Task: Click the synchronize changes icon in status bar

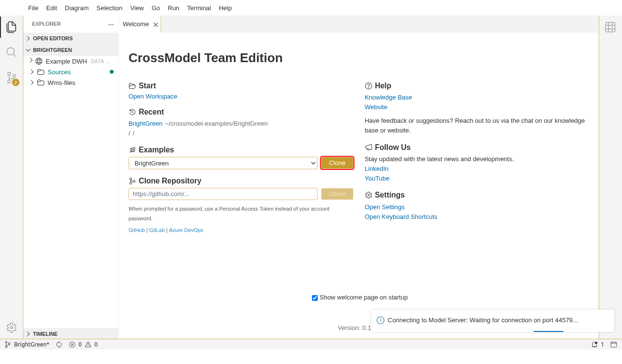Action: [59, 345]
